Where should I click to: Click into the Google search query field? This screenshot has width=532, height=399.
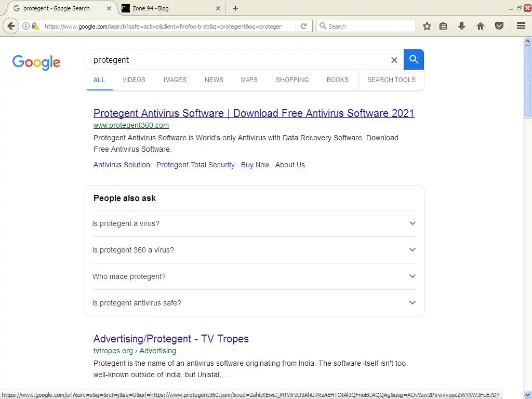point(237,60)
